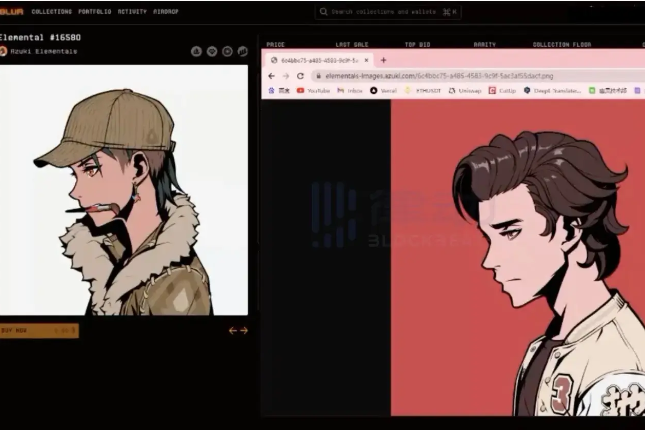Click the bar chart icon above the NFT
The image size is (645, 430).
tap(243, 51)
